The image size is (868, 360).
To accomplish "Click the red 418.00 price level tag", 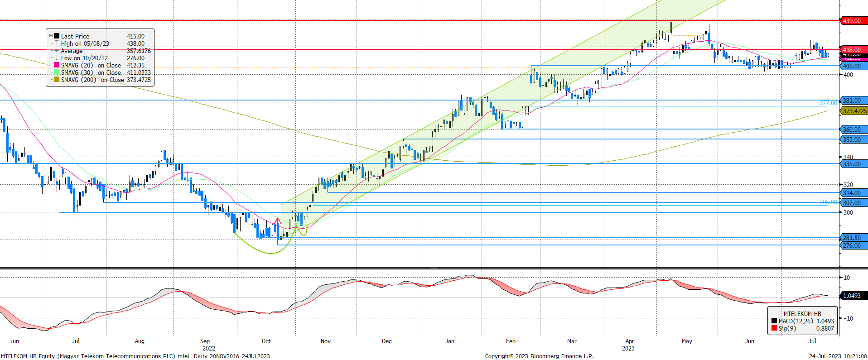I will pos(854,50).
